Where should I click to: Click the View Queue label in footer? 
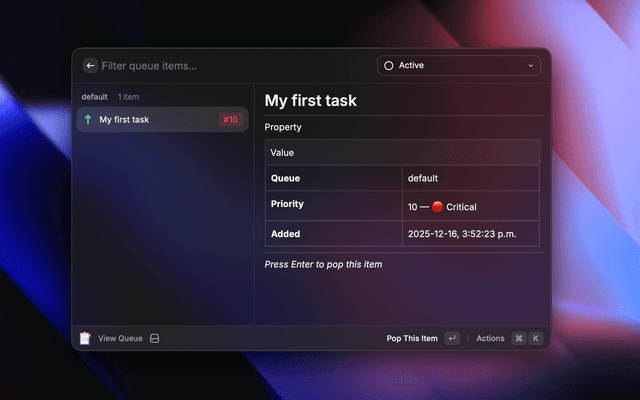coord(120,338)
